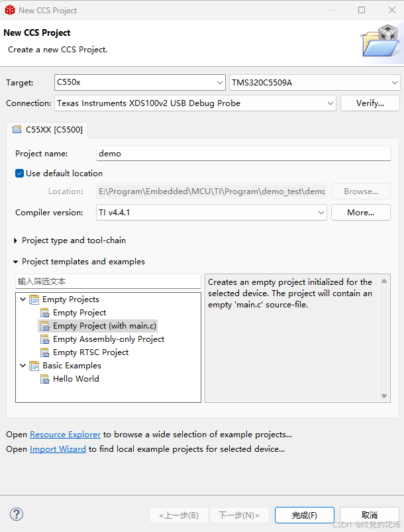
Task: Open the Resource Explorer link
Action: (x=65, y=435)
